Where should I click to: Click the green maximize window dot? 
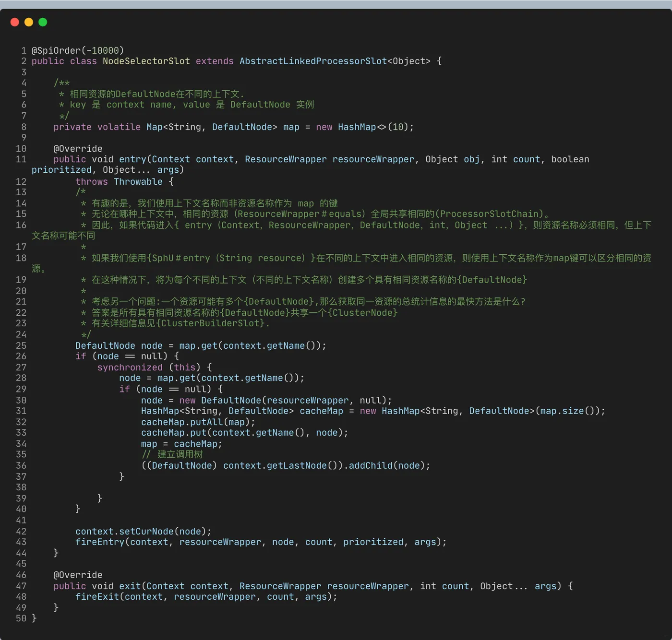(x=43, y=22)
